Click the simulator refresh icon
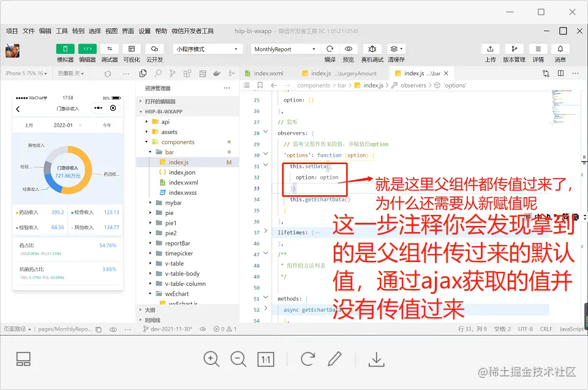 [x=108, y=74]
